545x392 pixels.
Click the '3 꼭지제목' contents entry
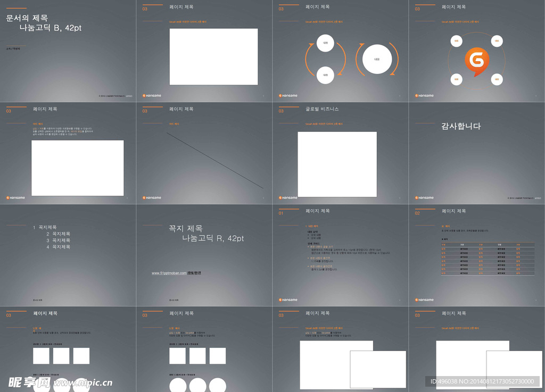point(59,240)
